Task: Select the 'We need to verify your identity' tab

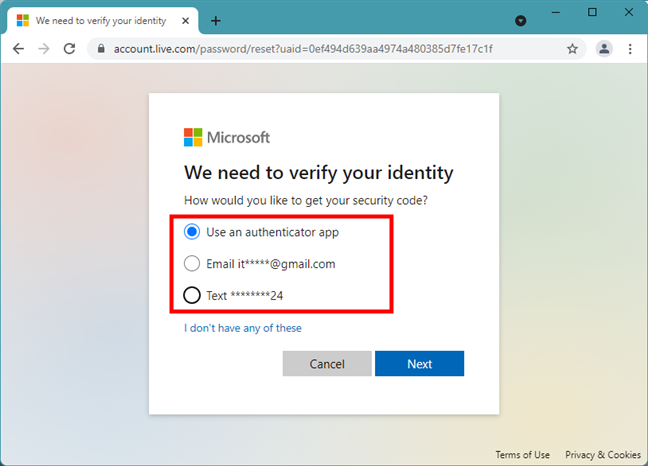Action: [101, 21]
